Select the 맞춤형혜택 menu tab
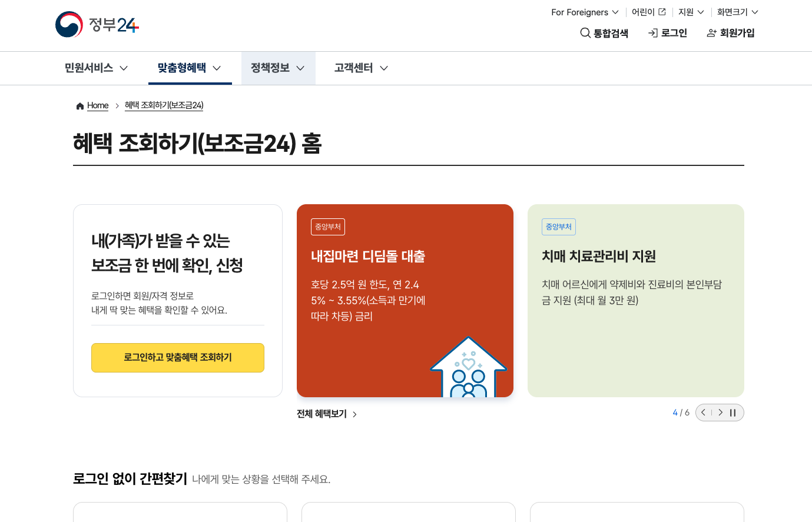The height and width of the screenshot is (522, 812). tap(190, 68)
